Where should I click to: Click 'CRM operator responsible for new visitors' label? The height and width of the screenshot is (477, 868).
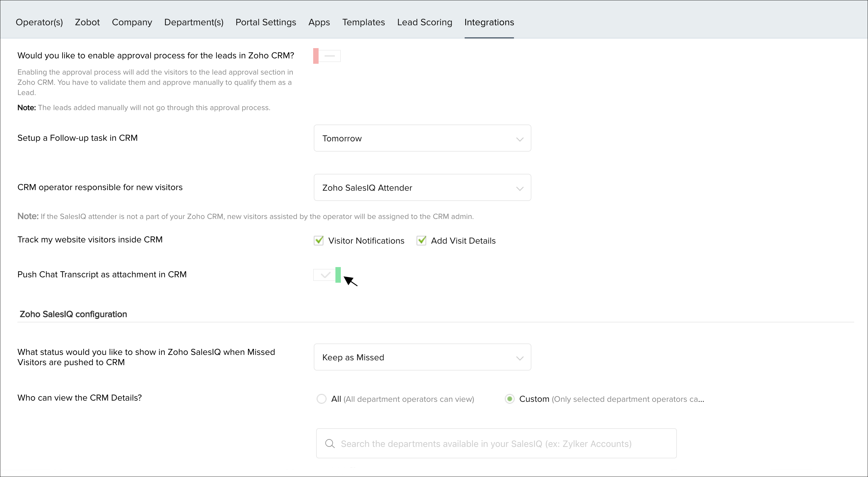tap(100, 187)
